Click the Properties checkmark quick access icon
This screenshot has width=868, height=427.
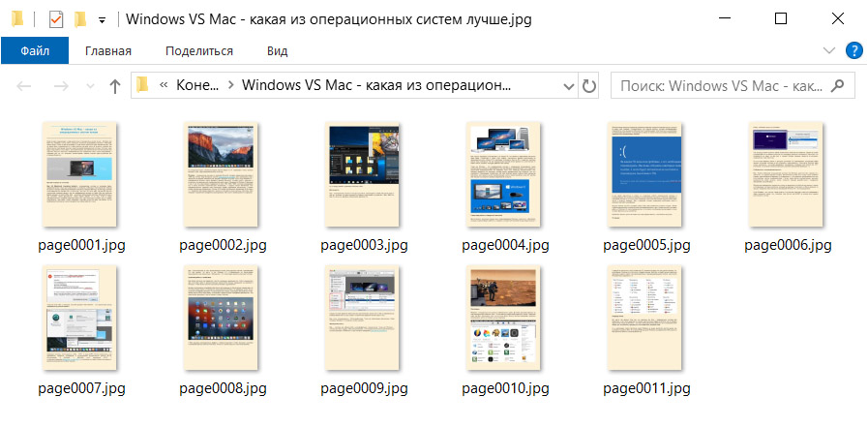[x=56, y=20]
